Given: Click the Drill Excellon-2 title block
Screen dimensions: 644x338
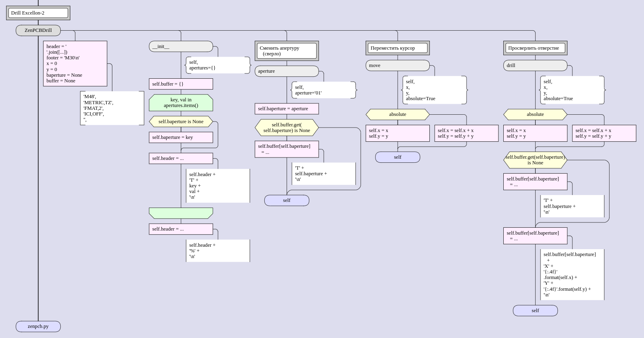Looking at the screenshot, I should (x=38, y=13).
